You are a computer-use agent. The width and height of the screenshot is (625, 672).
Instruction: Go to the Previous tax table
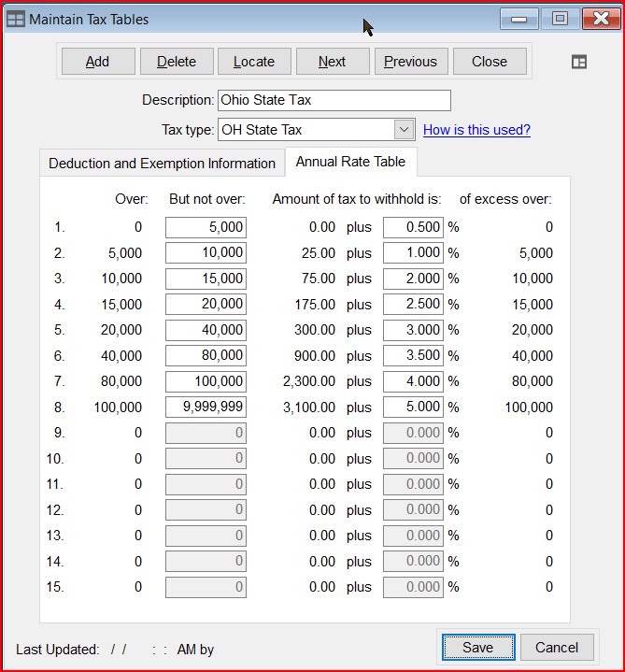[x=411, y=62]
